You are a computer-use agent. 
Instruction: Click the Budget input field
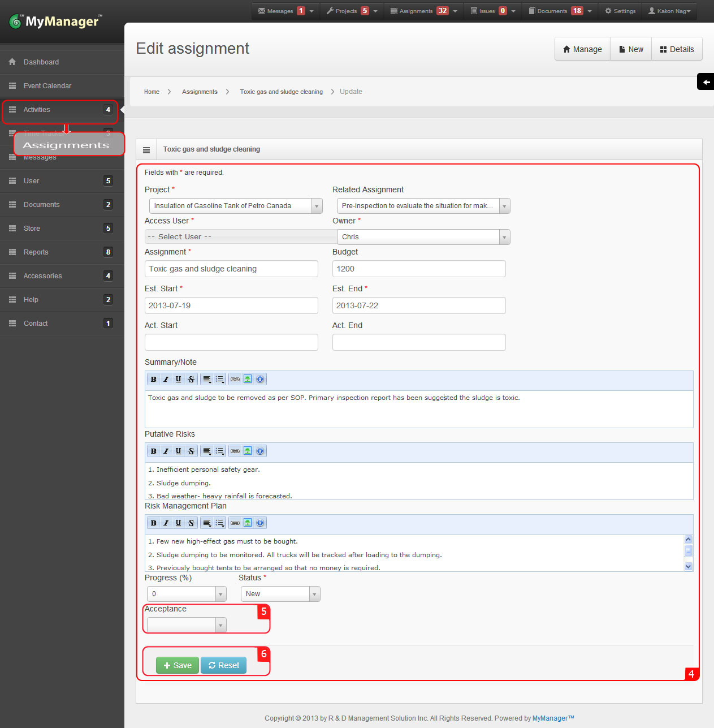418,269
